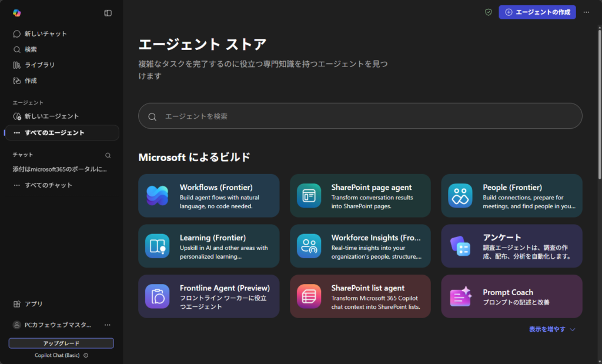Open 検索 in the sidebar
The height and width of the screenshot is (364, 602).
[x=31, y=49]
